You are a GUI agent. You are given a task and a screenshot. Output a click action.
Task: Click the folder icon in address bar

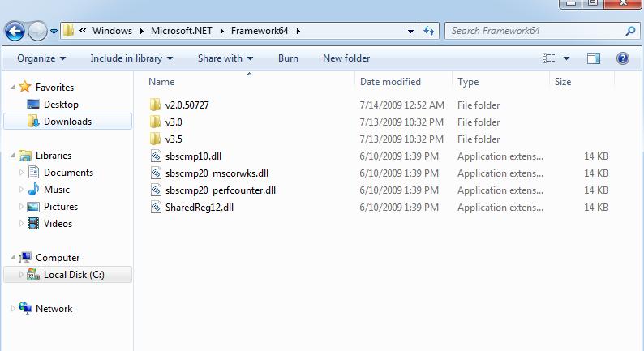[69, 30]
